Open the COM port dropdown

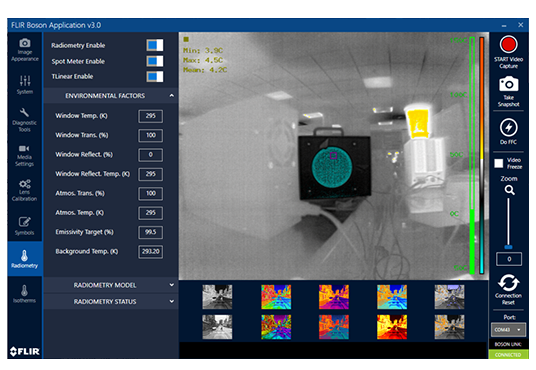(508, 330)
